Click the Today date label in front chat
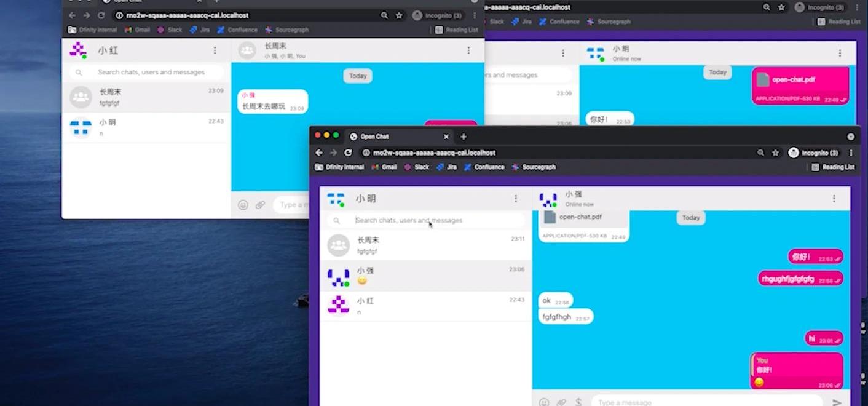 click(691, 218)
